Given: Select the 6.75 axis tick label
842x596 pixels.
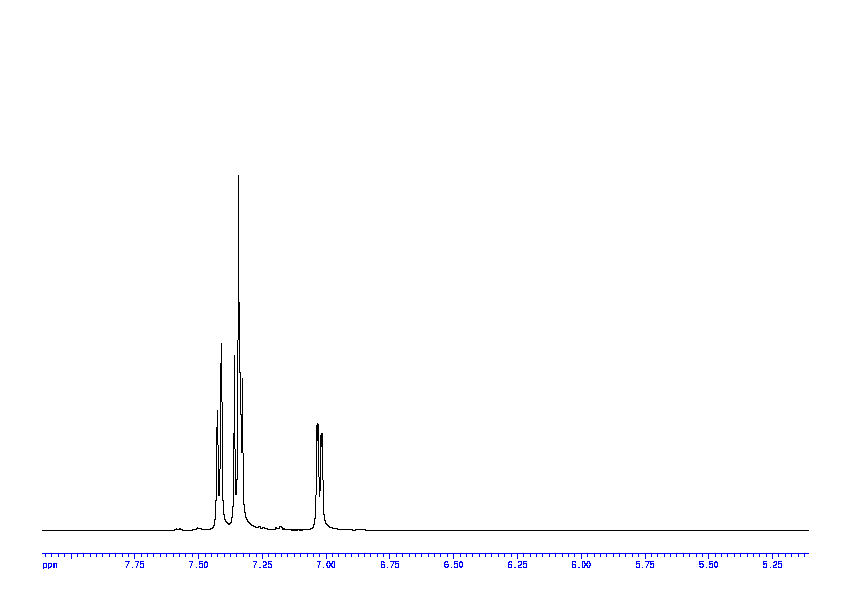Looking at the screenshot, I should point(390,565).
